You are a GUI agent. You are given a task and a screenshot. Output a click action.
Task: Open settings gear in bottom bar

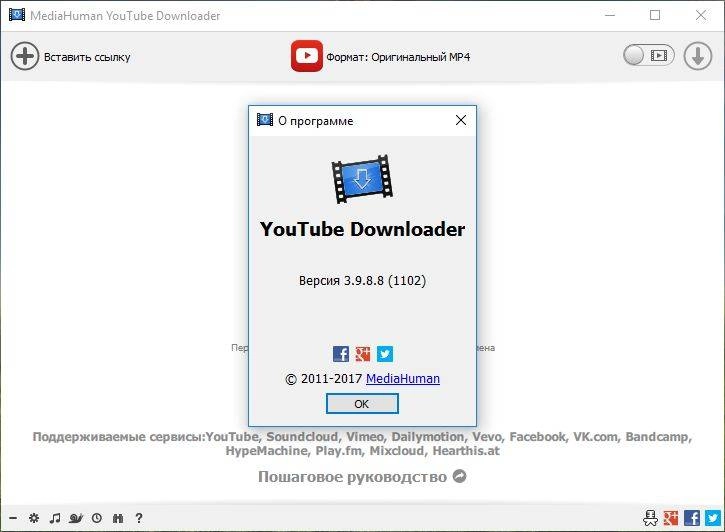(34, 518)
